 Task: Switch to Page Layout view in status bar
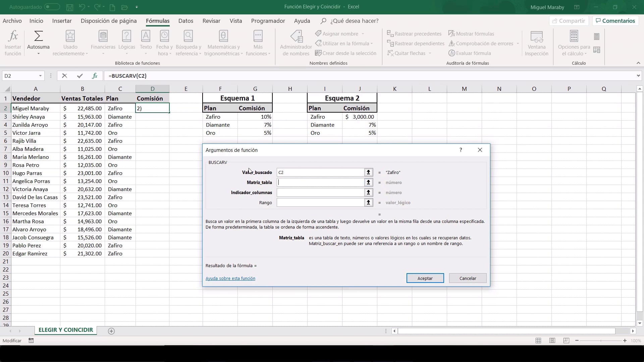pyautogui.click(x=552, y=341)
